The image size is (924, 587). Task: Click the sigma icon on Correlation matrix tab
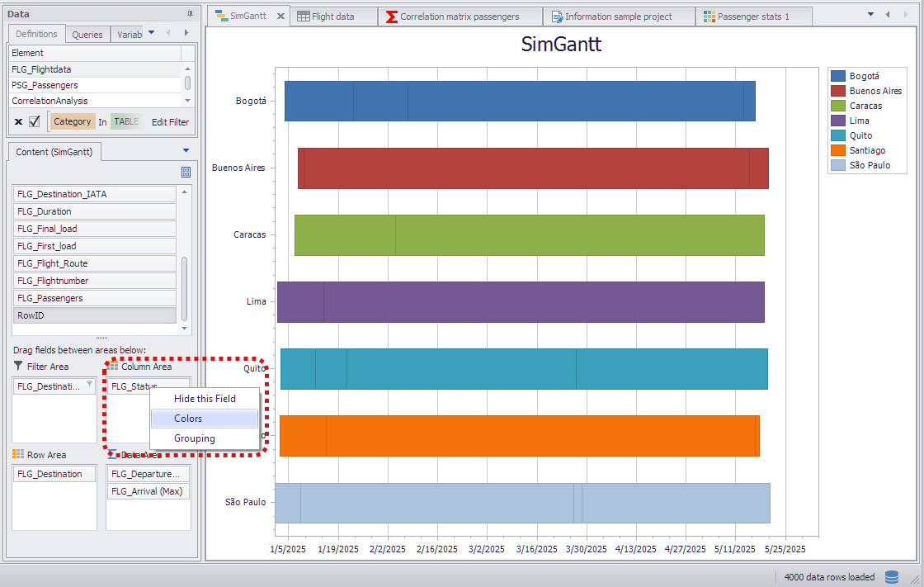pos(392,17)
